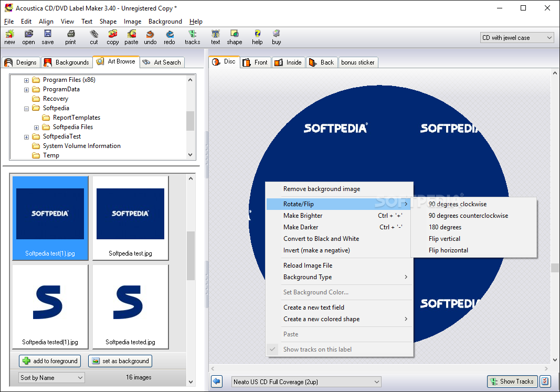
Task: Click the print toolbar icon
Action: tap(71, 37)
